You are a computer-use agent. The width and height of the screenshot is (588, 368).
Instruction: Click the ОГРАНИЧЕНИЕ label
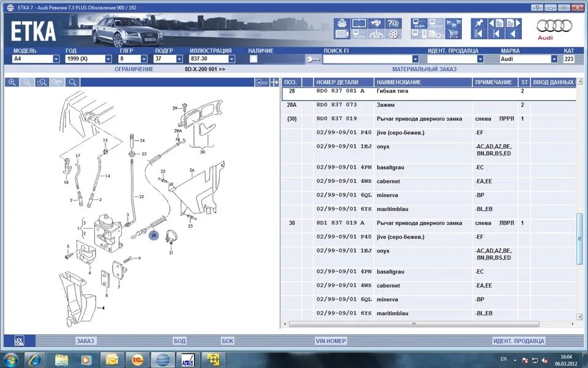(x=134, y=69)
